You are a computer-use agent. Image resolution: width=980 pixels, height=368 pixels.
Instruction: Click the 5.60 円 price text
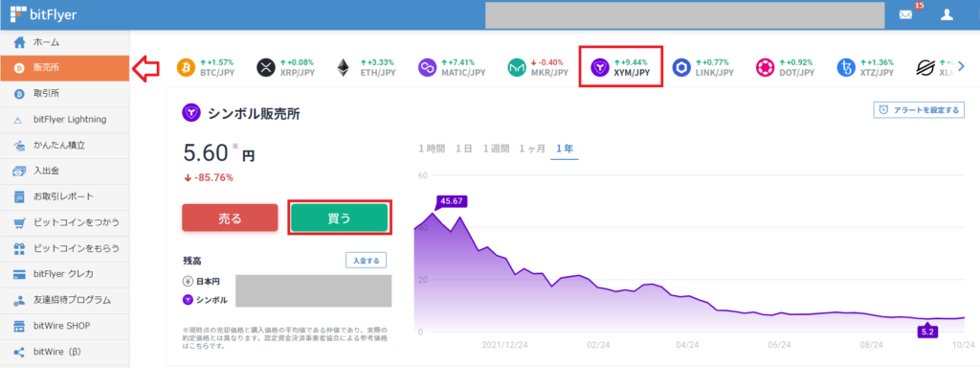tap(219, 153)
